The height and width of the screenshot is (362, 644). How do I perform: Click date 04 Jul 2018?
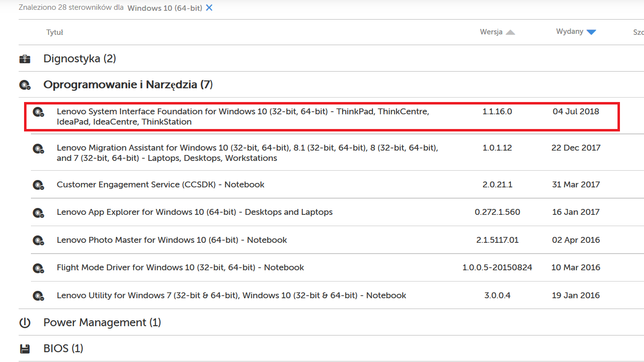click(576, 111)
